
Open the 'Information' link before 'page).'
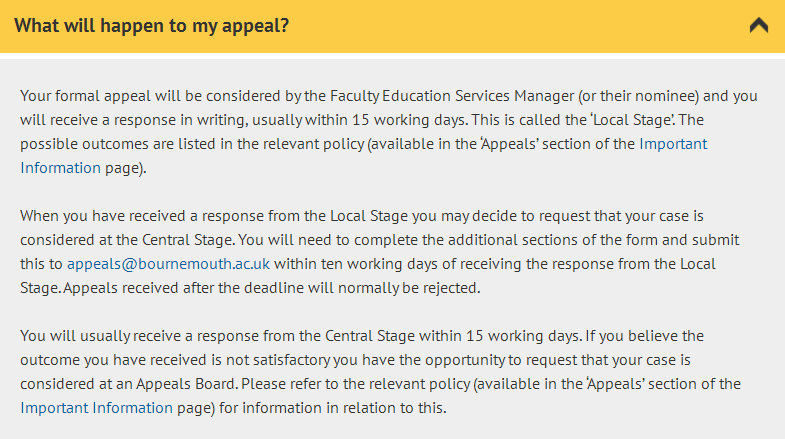61,168
